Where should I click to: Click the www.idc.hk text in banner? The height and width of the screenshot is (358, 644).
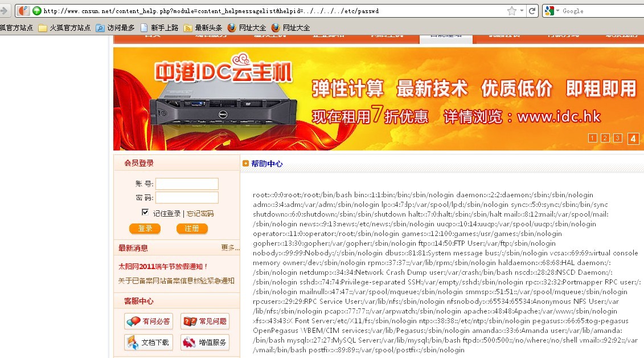coord(559,117)
